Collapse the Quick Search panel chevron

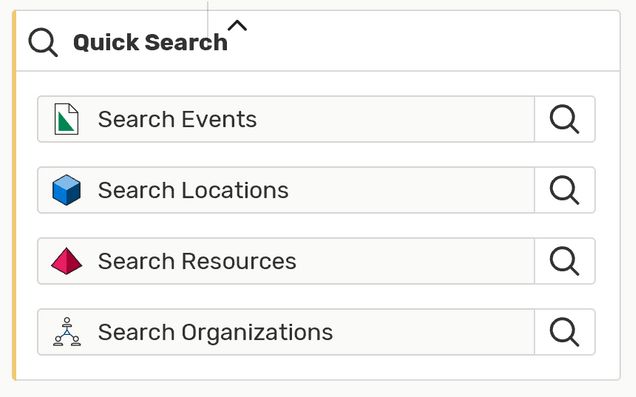pos(237,26)
